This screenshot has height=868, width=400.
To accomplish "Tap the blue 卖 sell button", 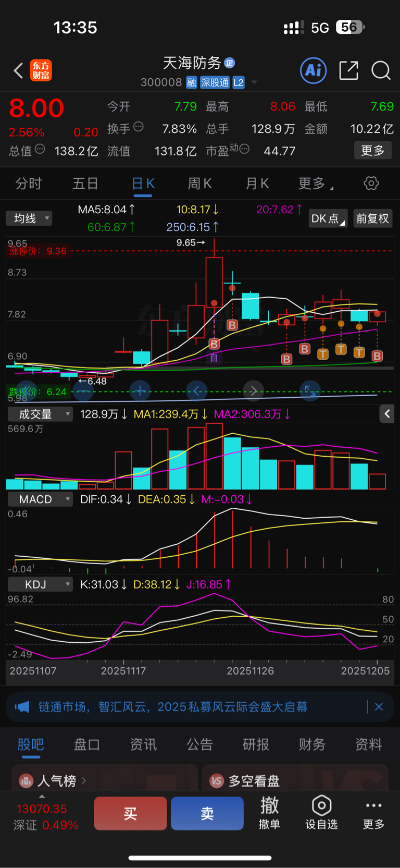I will 207,813.
